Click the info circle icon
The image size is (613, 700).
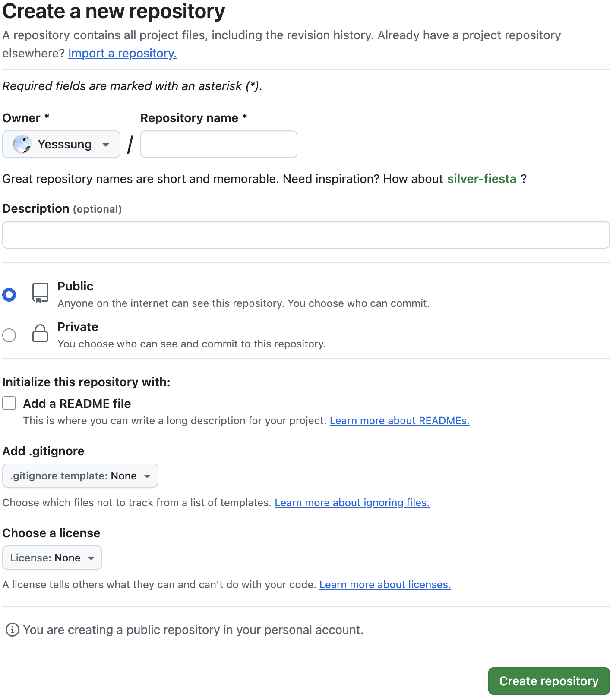[12, 630]
